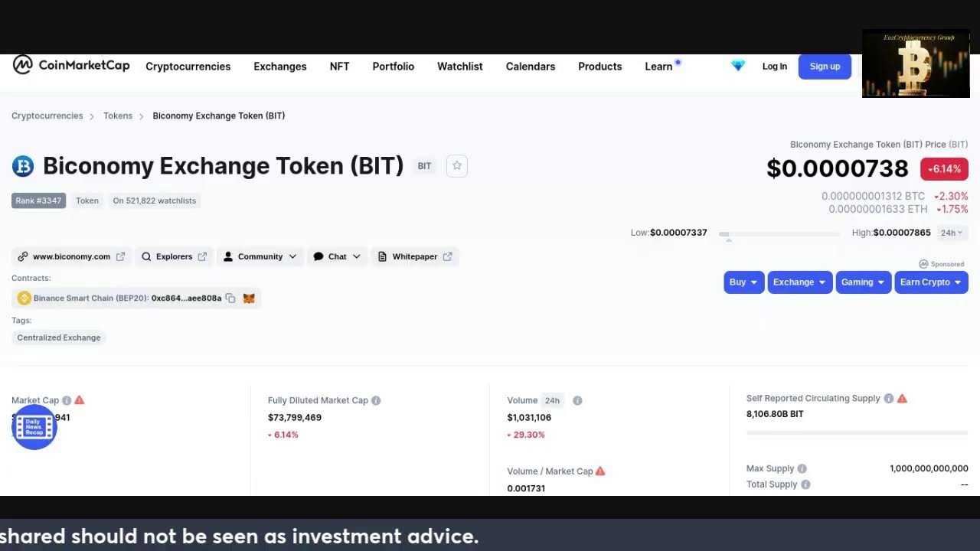
Task: Click Volume value $1,031,106
Action: click(x=529, y=418)
